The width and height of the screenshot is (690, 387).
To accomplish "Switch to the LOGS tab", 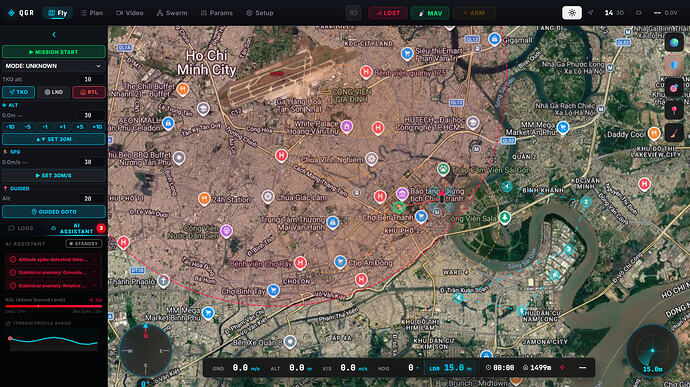I will 21,228.
